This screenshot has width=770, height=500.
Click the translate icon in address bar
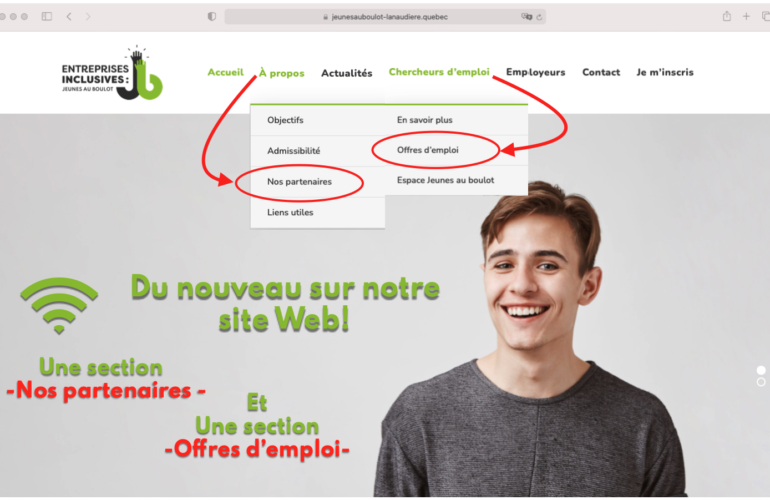tap(526, 16)
